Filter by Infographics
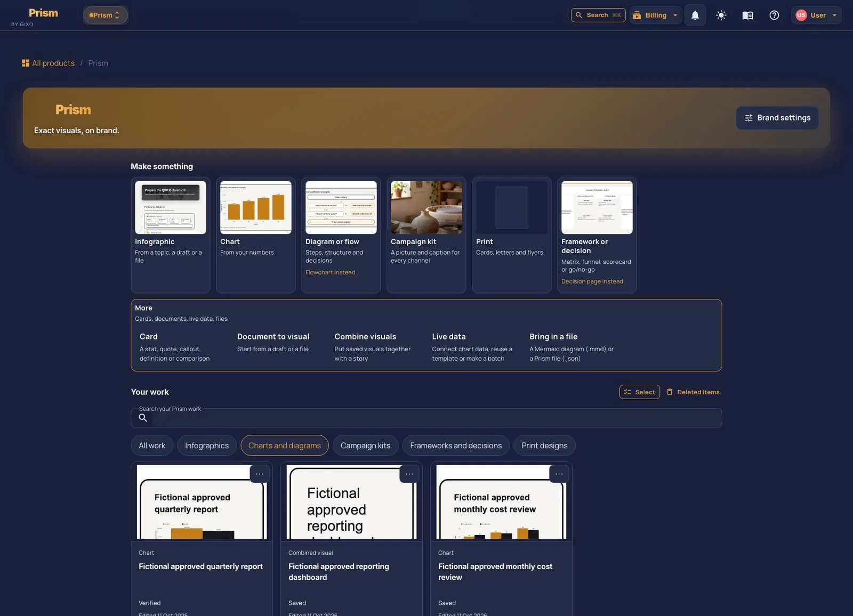 (207, 445)
